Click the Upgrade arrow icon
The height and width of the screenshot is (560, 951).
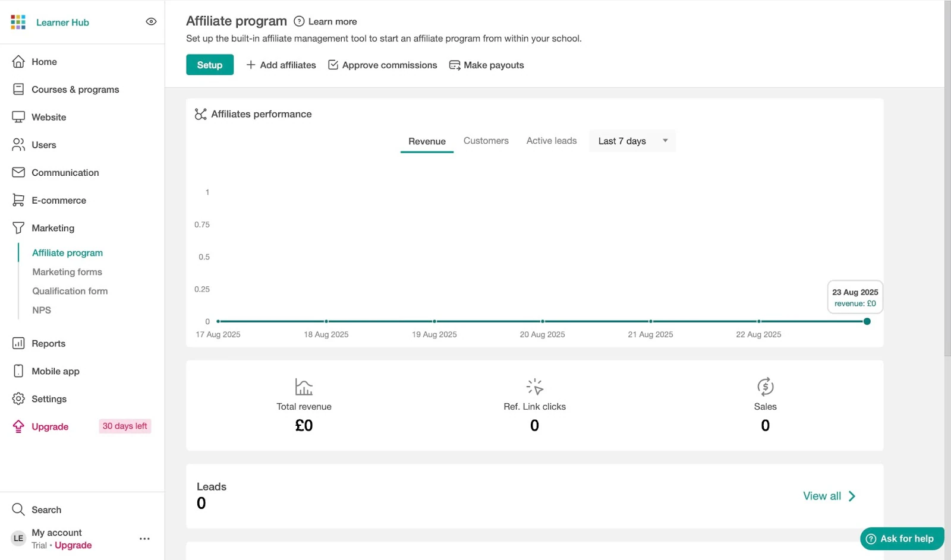(18, 426)
